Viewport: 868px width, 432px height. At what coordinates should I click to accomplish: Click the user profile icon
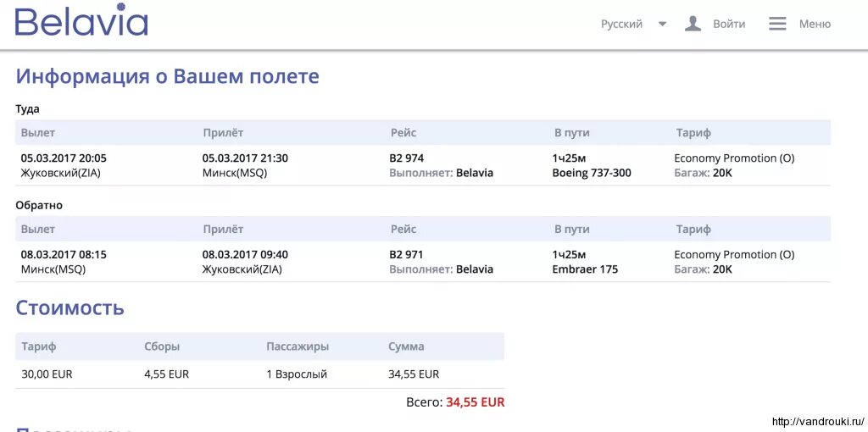pyautogui.click(x=693, y=24)
